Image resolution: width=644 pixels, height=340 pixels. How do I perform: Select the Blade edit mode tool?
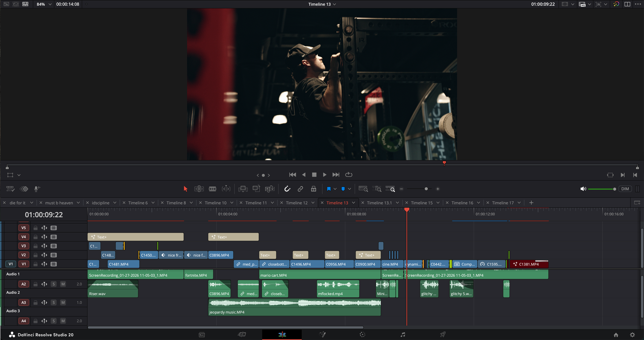[x=212, y=189]
